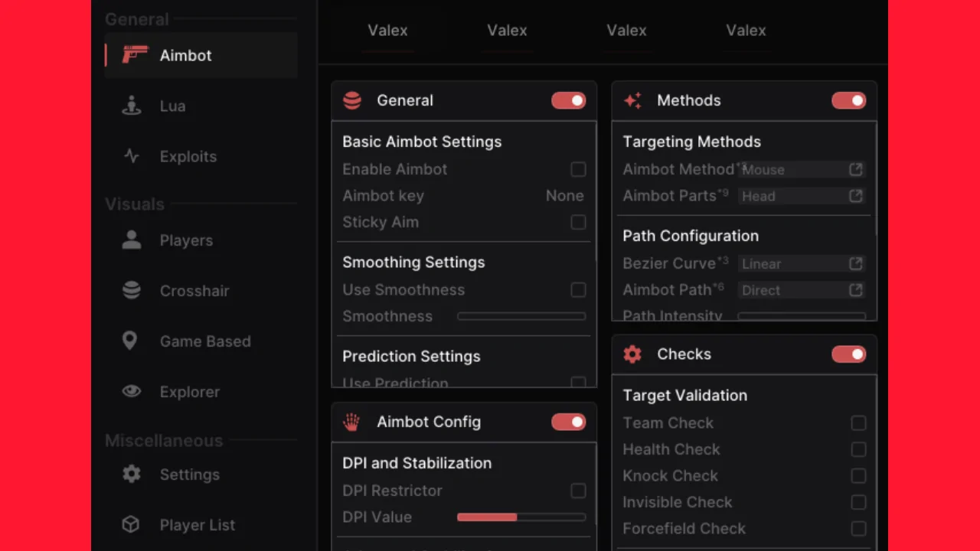Check the Sticky Aim checkbox

click(x=578, y=222)
